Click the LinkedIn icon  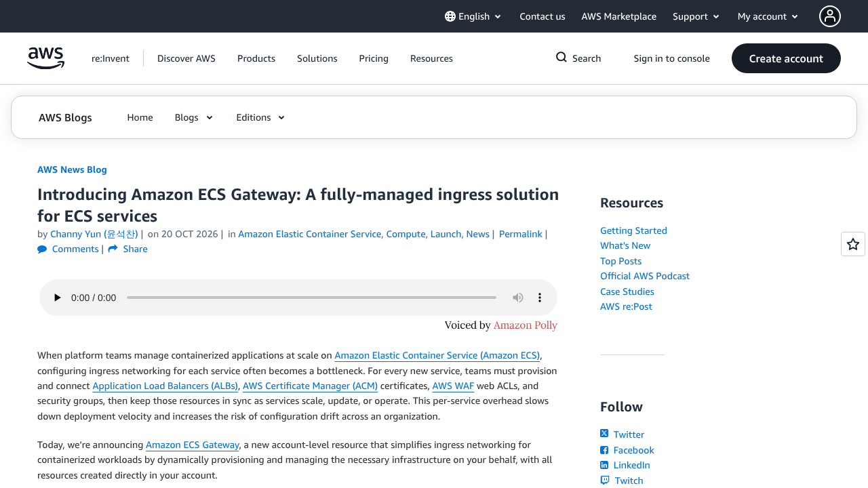pyautogui.click(x=604, y=465)
